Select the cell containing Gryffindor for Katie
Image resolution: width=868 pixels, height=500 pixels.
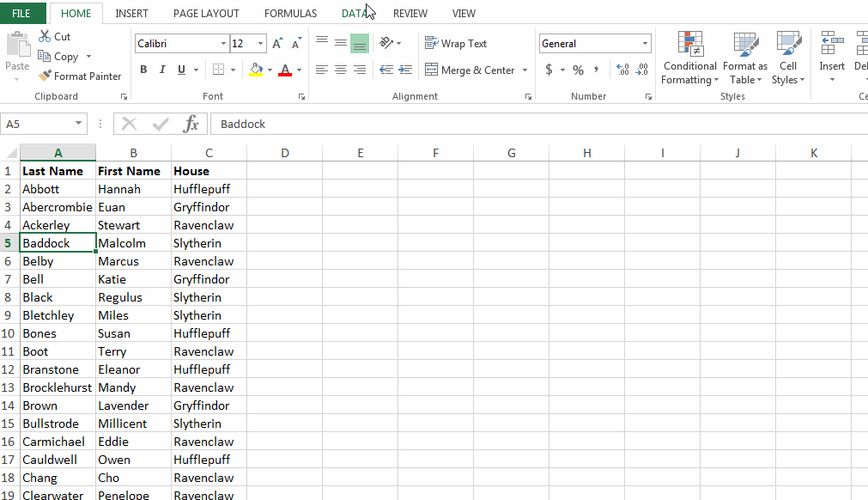tap(202, 279)
